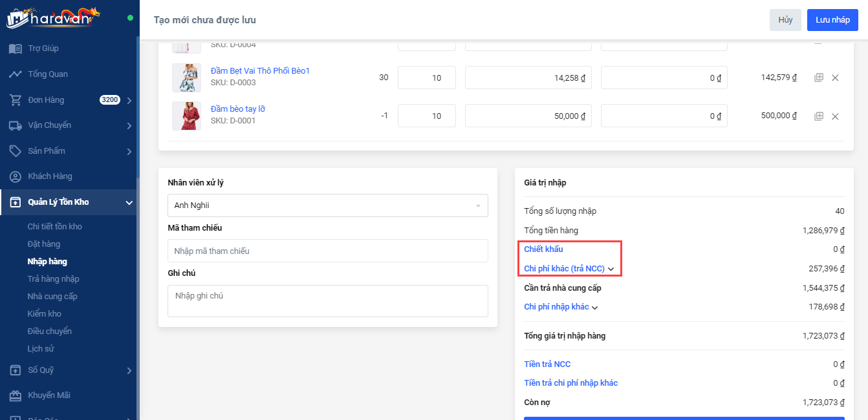Select Trả hàng nhập submenu item
Image resolution: width=868 pixels, height=420 pixels.
53,279
